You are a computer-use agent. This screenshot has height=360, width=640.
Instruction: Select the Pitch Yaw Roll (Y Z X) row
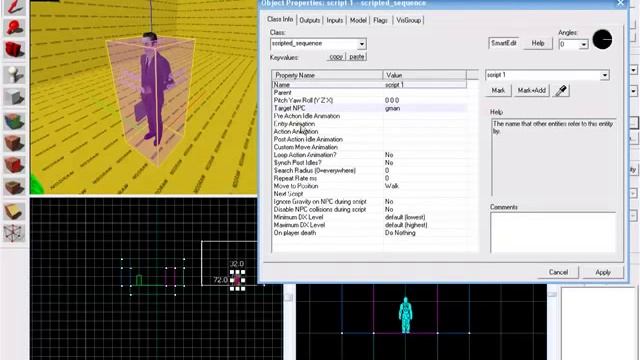tap(369, 100)
